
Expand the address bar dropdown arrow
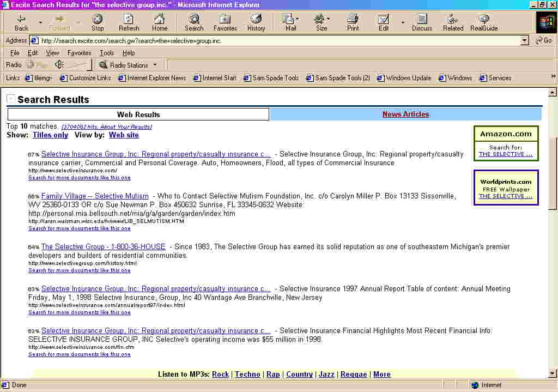click(x=524, y=41)
